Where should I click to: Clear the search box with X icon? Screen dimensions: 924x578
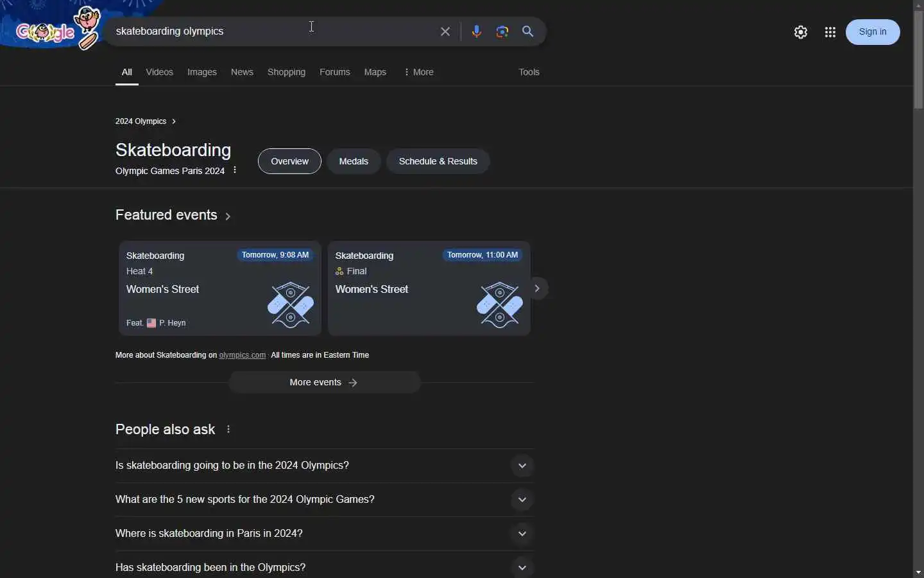[445, 31]
